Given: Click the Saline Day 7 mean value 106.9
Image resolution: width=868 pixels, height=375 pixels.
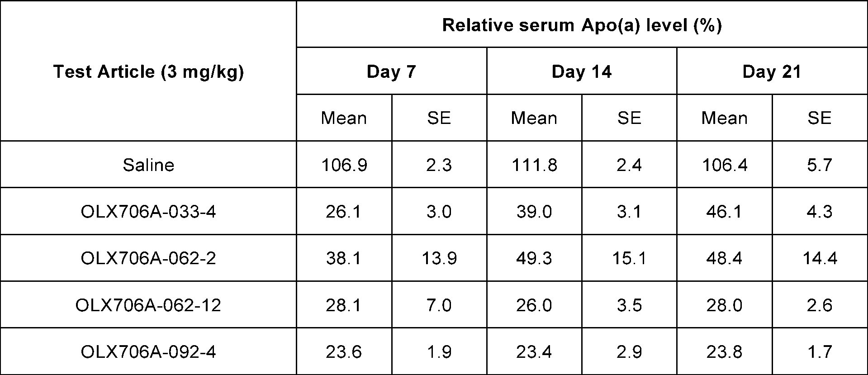Looking at the screenshot, I should pos(344,165).
